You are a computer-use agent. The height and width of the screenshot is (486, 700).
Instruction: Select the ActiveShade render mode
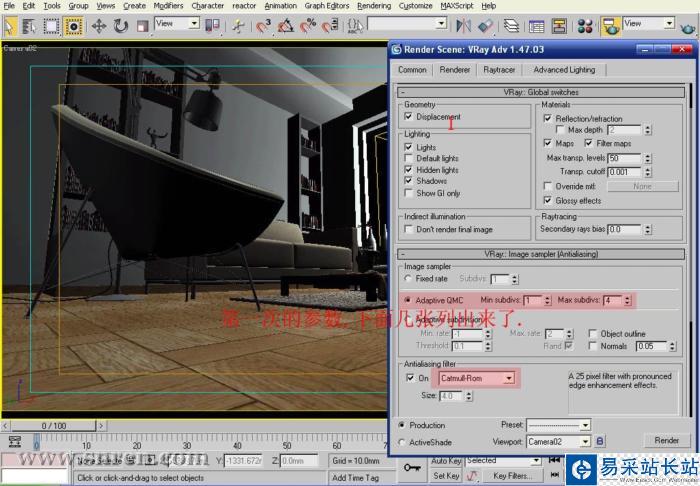pos(402,442)
